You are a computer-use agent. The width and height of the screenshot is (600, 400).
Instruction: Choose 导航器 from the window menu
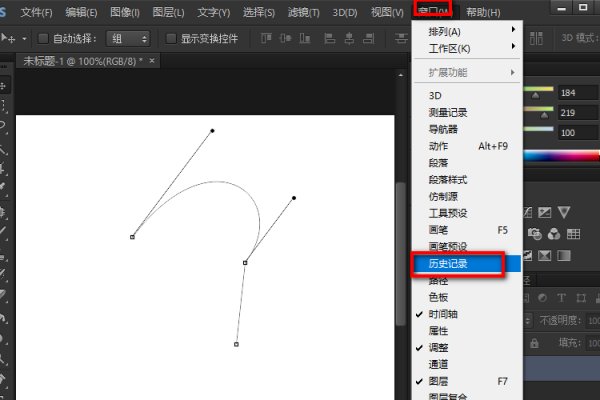pos(468,129)
